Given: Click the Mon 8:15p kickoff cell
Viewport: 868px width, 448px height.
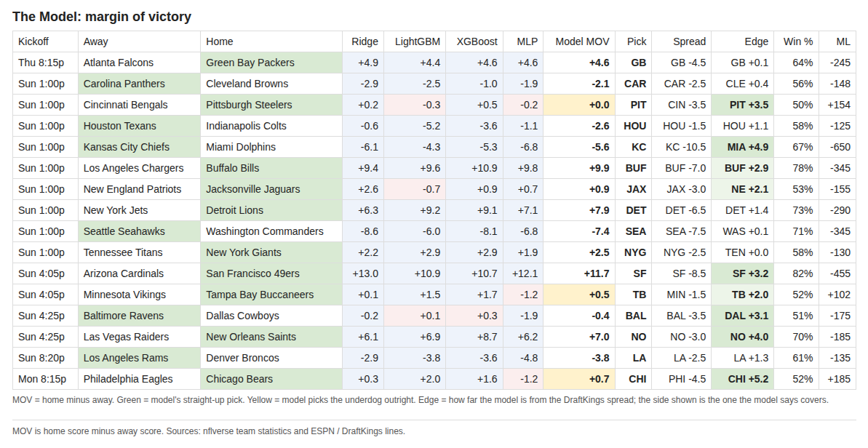Looking at the screenshot, I should point(45,379).
